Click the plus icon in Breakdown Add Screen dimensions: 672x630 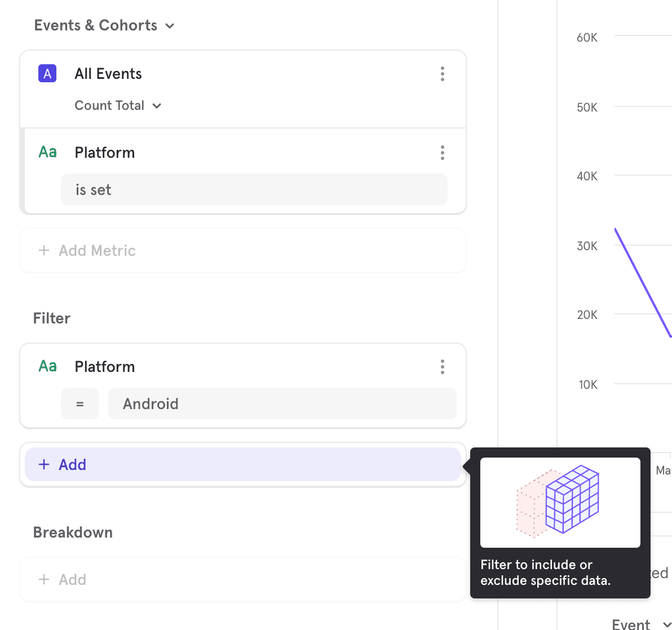pos(44,579)
